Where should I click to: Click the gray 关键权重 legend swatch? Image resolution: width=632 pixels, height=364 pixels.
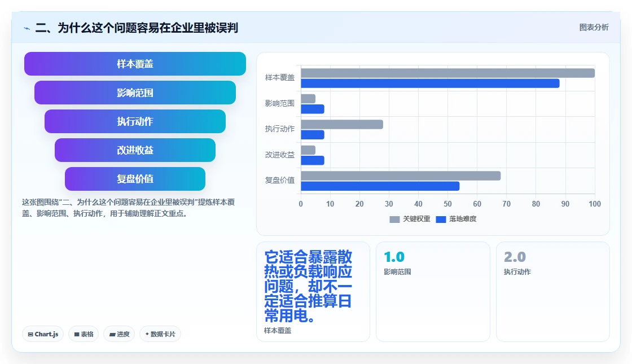[394, 220]
